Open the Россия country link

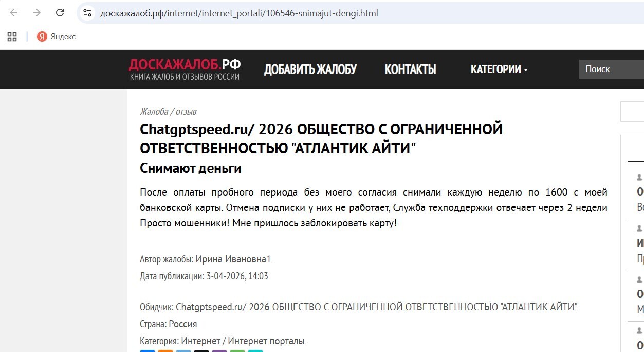[183, 324]
